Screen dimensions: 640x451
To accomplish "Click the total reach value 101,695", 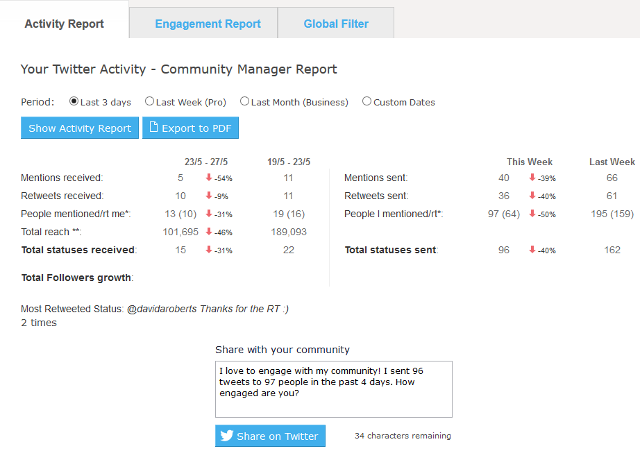I will (180, 231).
